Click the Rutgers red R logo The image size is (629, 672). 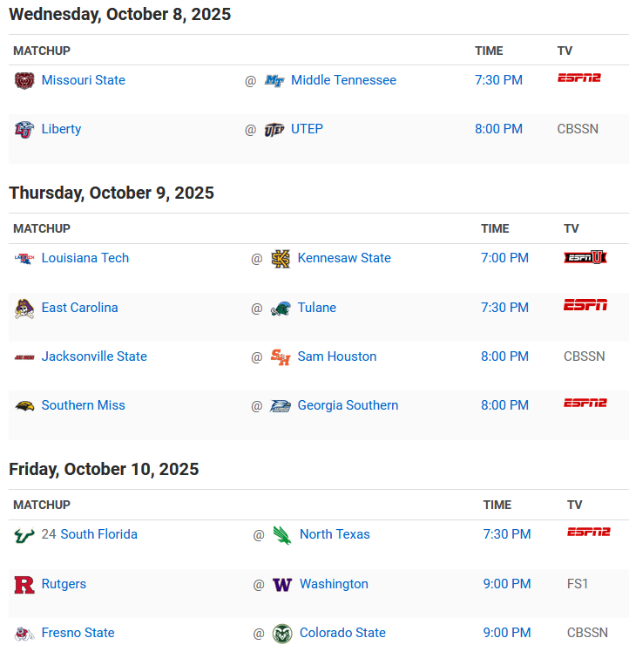(24, 584)
